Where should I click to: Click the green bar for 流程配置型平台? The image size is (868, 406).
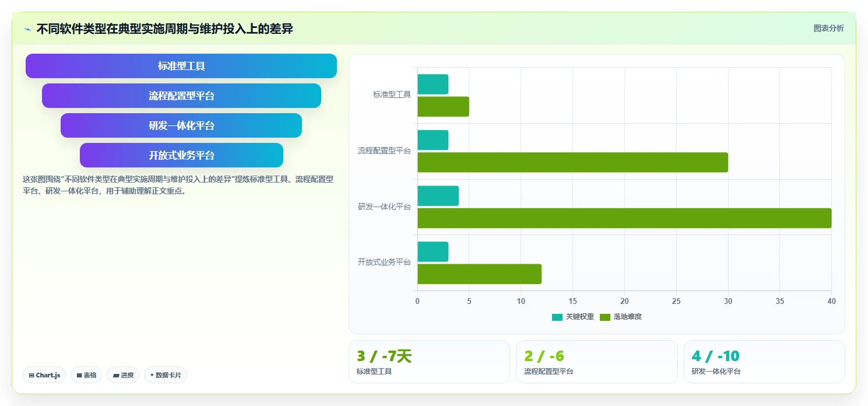572,162
